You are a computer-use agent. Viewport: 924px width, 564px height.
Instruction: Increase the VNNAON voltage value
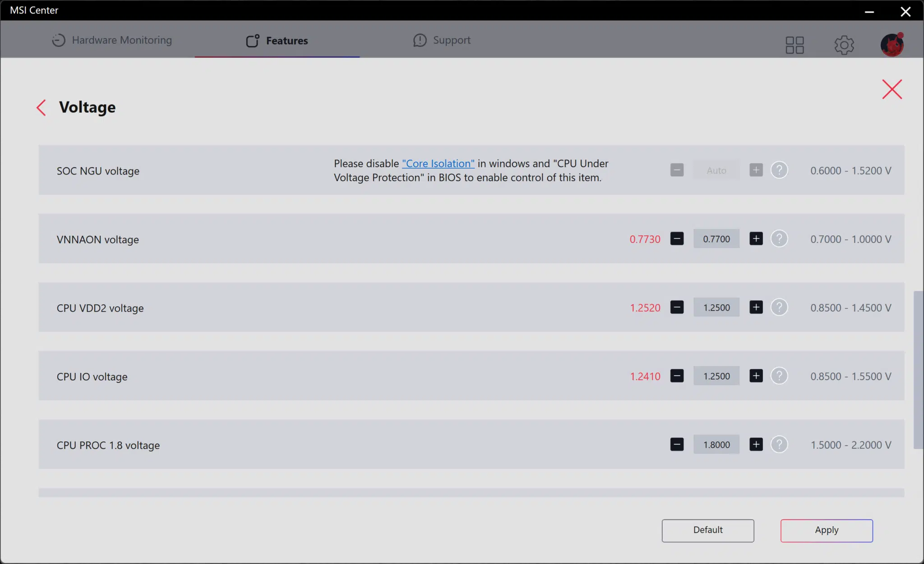[x=756, y=238]
